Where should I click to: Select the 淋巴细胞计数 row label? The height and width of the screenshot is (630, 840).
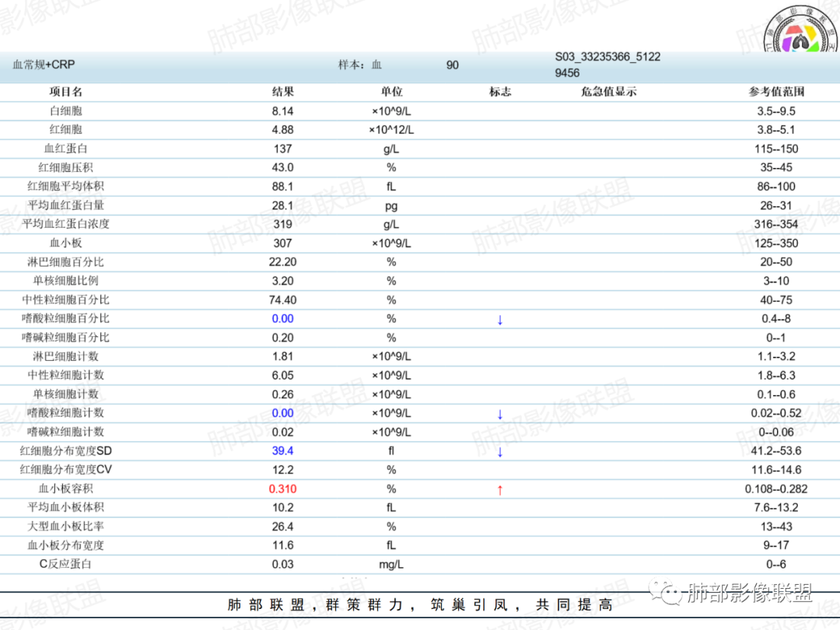[66, 356]
